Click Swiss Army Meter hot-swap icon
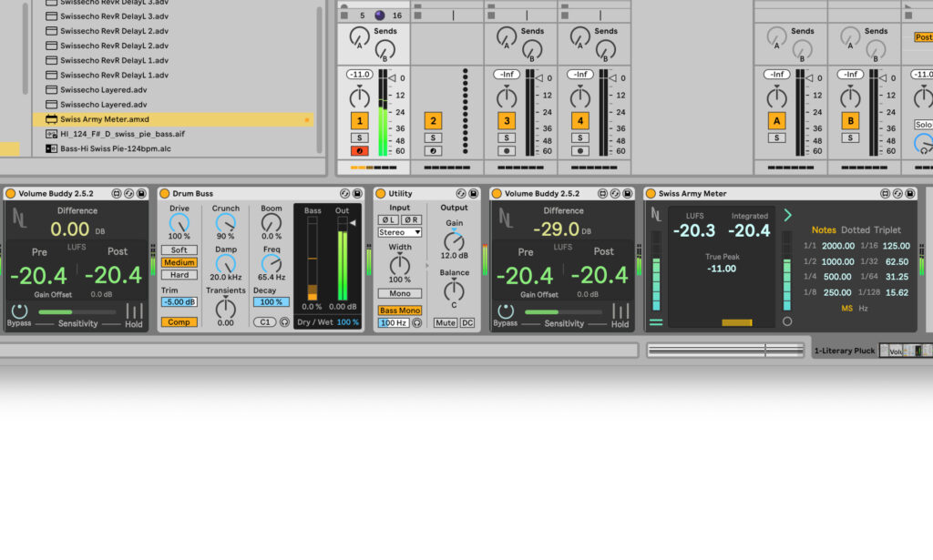This screenshot has width=933, height=560. tap(897, 194)
